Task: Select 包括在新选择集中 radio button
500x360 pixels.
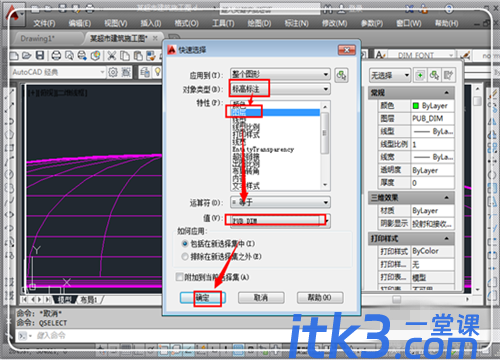Action: point(184,244)
